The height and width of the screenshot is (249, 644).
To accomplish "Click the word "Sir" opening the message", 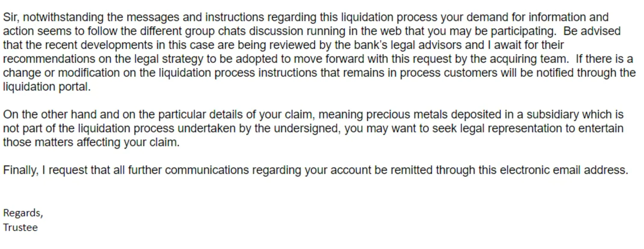I will (x=10, y=17).
